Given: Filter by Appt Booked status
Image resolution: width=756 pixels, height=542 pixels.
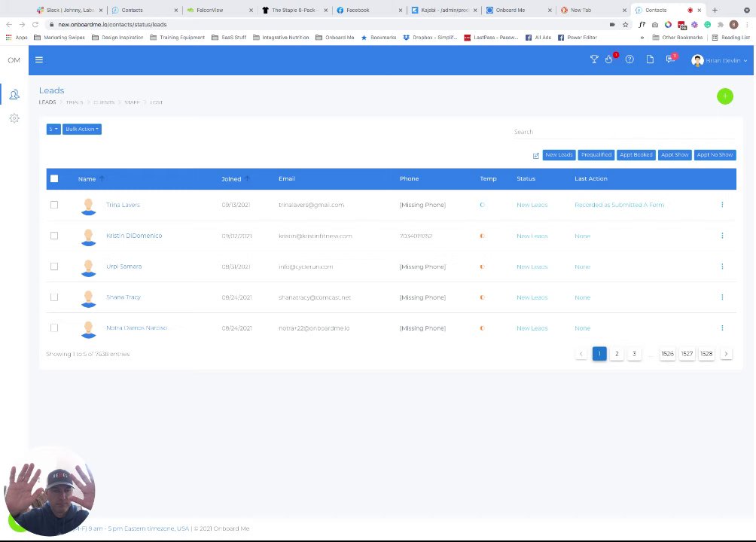Looking at the screenshot, I should (x=636, y=155).
